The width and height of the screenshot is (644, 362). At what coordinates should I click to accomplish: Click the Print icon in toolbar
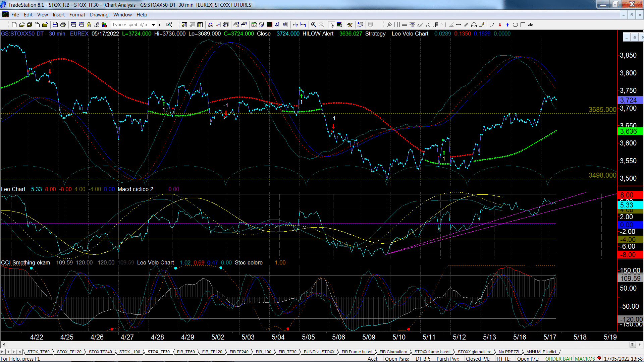[63, 25]
